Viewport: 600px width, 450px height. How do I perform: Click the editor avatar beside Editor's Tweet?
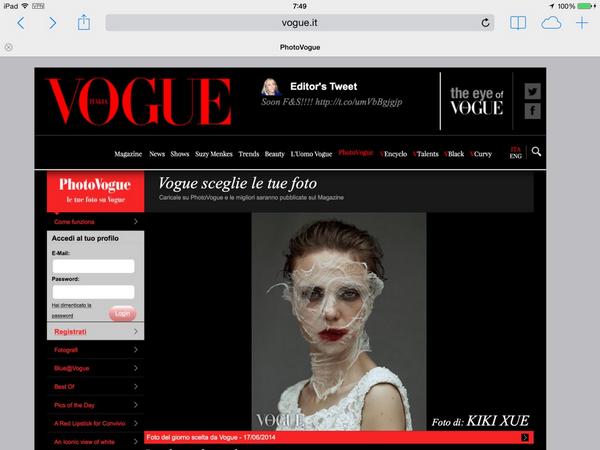point(271,86)
